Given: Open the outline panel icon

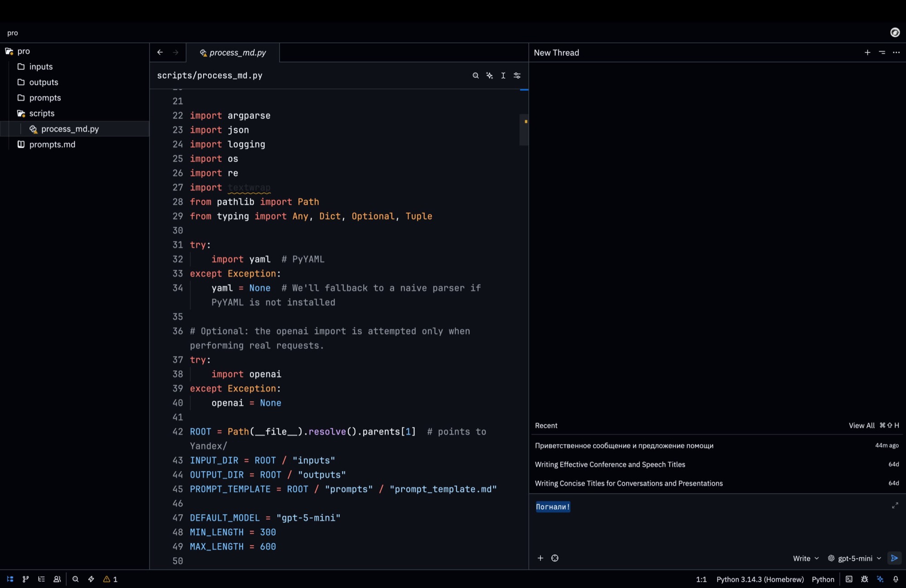Looking at the screenshot, I should pyautogui.click(x=41, y=579).
